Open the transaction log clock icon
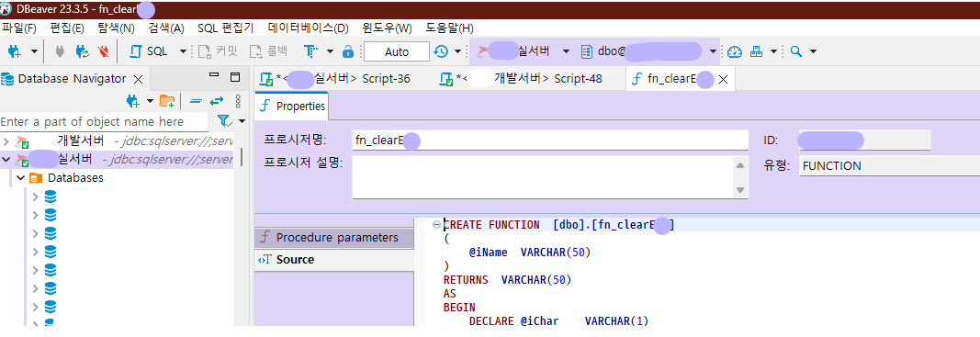The height and width of the screenshot is (337, 980). click(x=441, y=52)
